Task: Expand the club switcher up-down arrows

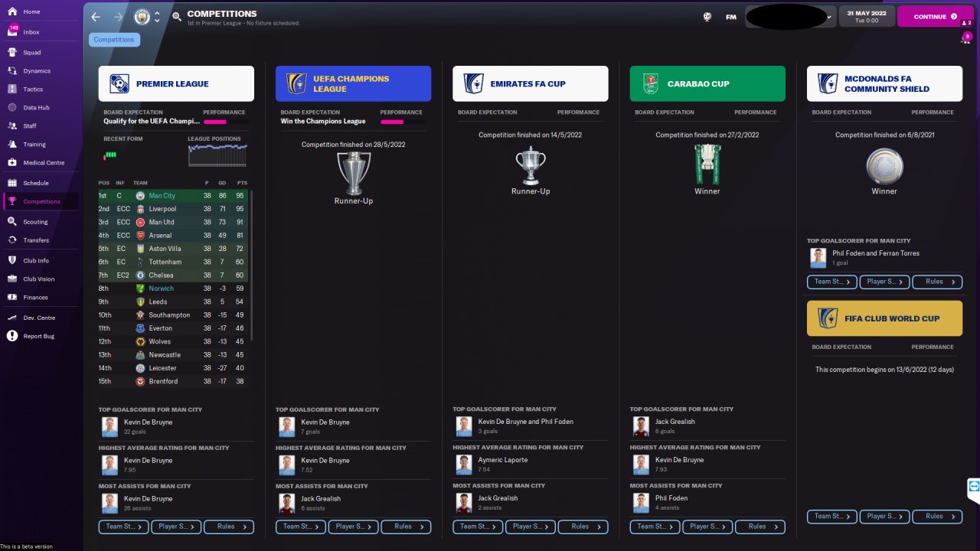Action: pos(157,17)
